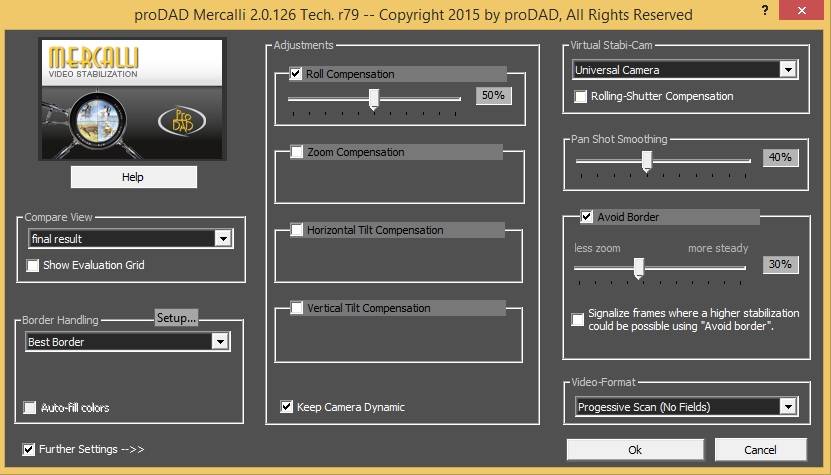
Task: Open the Video-Format Progressive Scan dropdown
Action: tap(686, 407)
